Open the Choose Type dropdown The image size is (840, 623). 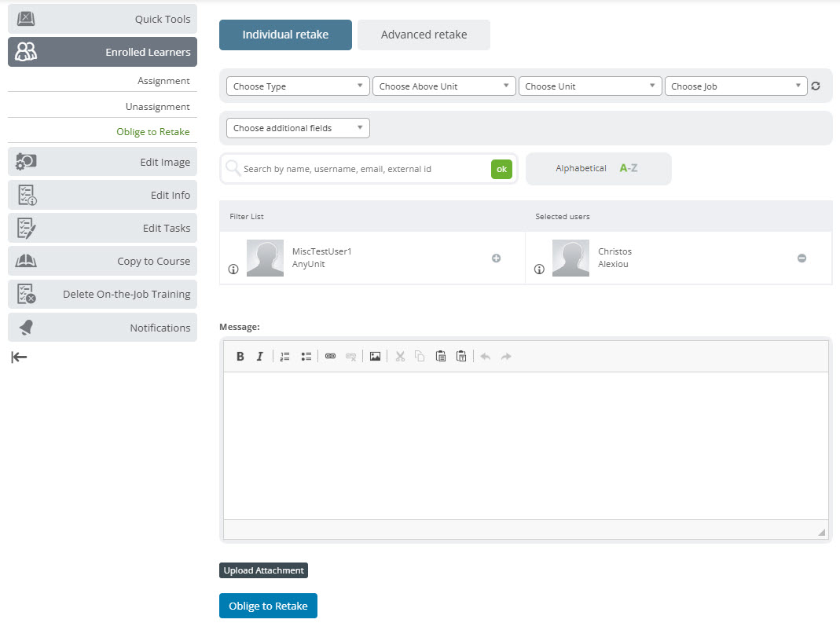click(x=298, y=86)
